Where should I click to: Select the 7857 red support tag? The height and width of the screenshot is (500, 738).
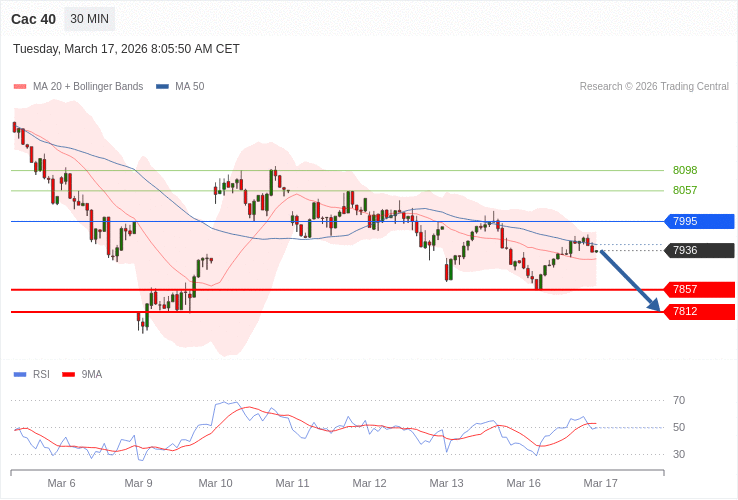(699, 290)
